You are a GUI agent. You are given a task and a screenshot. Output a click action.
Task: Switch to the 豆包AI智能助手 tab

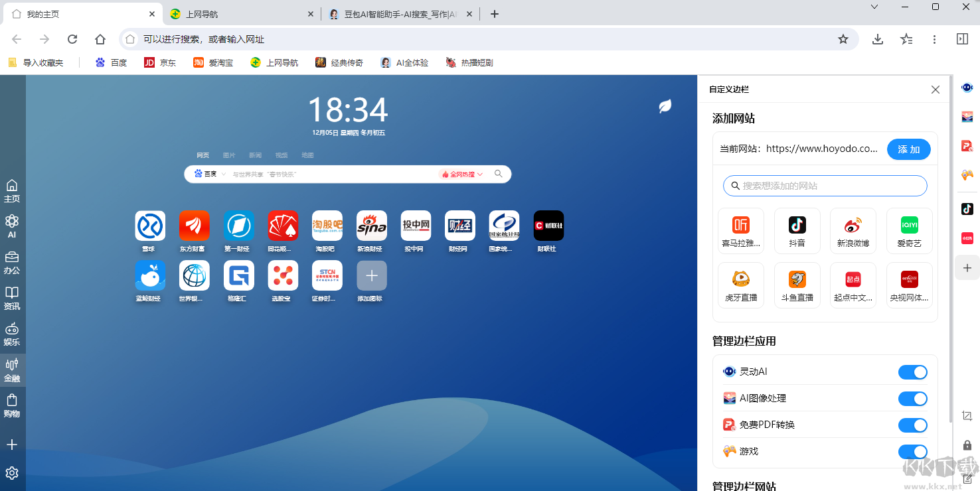point(401,14)
